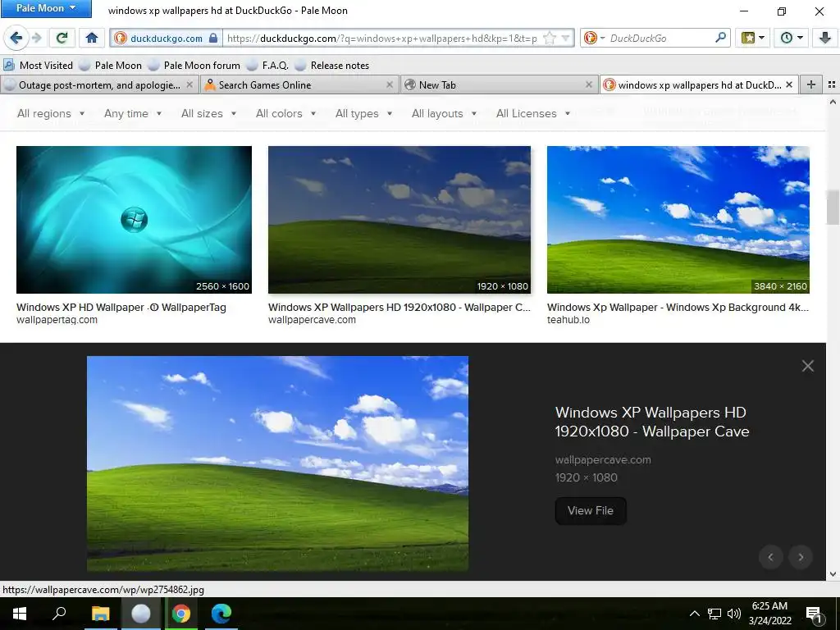Close the Search Games Online tab
840x630 pixels.
390,84
